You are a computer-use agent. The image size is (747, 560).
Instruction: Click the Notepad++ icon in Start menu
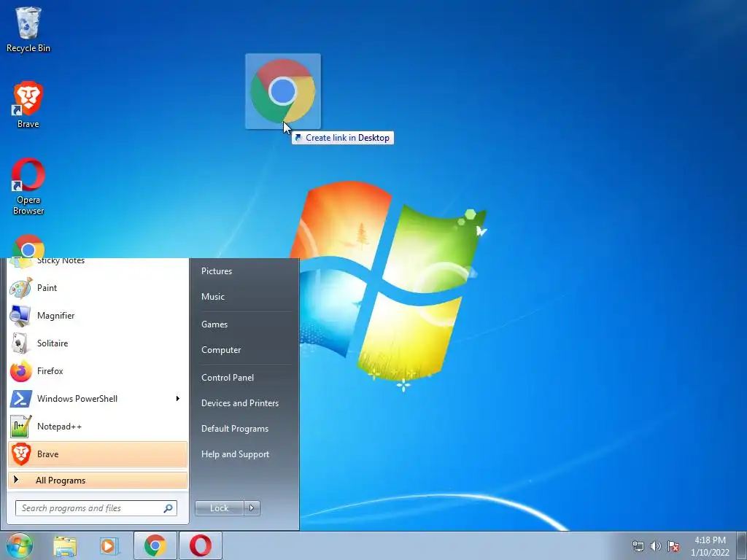coord(21,426)
